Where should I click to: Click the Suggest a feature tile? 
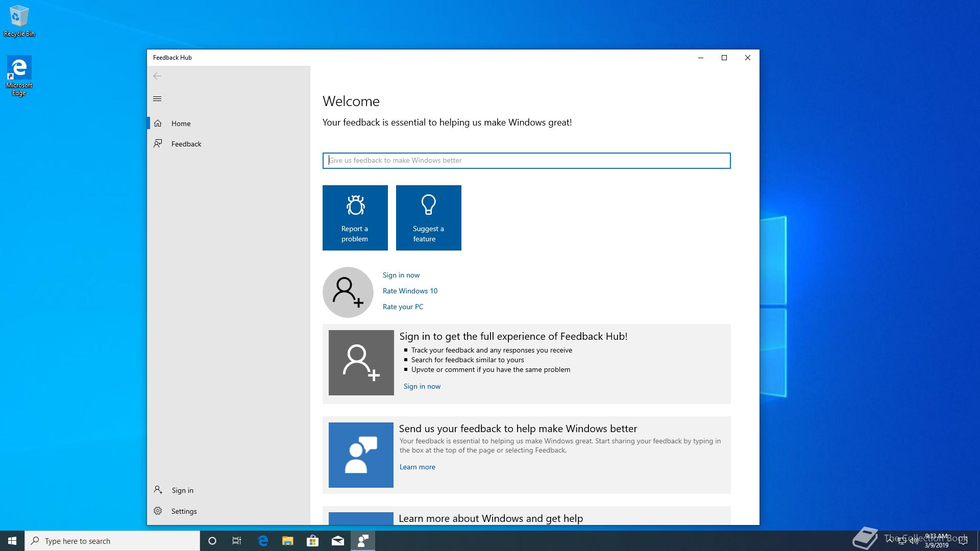tap(429, 218)
